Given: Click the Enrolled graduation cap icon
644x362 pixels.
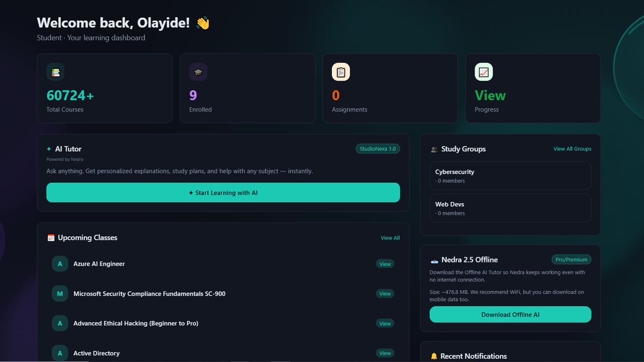Looking at the screenshot, I should click(x=198, y=72).
